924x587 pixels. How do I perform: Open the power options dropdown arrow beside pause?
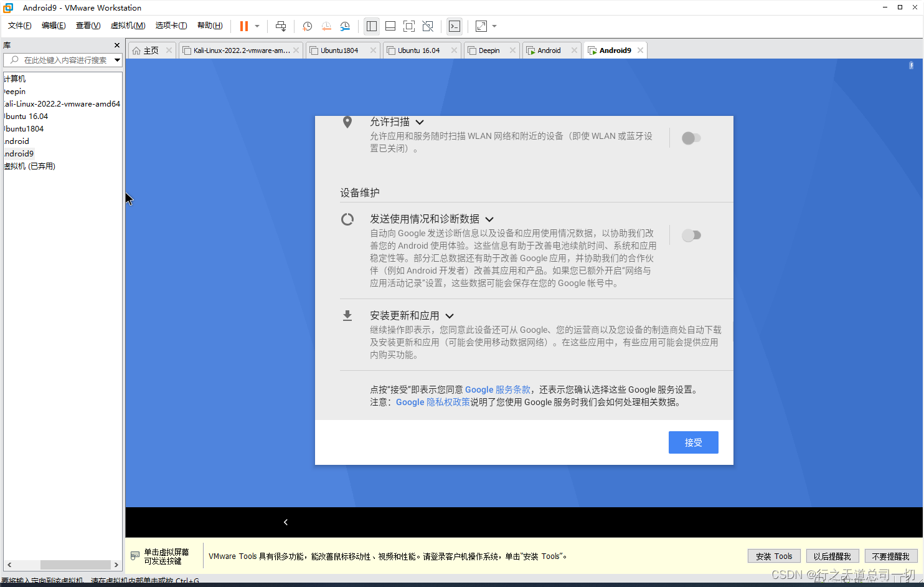coord(257,26)
